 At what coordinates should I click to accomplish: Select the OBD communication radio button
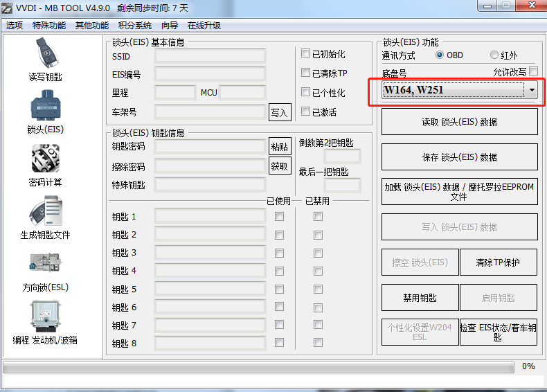pyautogui.click(x=440, y=55)
